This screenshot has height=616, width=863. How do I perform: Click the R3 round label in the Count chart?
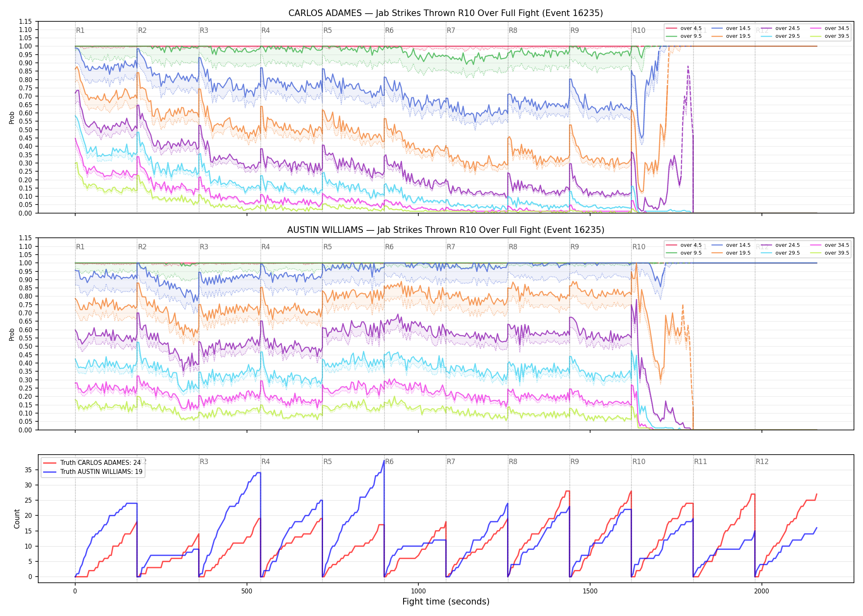(x=204, y=462)
